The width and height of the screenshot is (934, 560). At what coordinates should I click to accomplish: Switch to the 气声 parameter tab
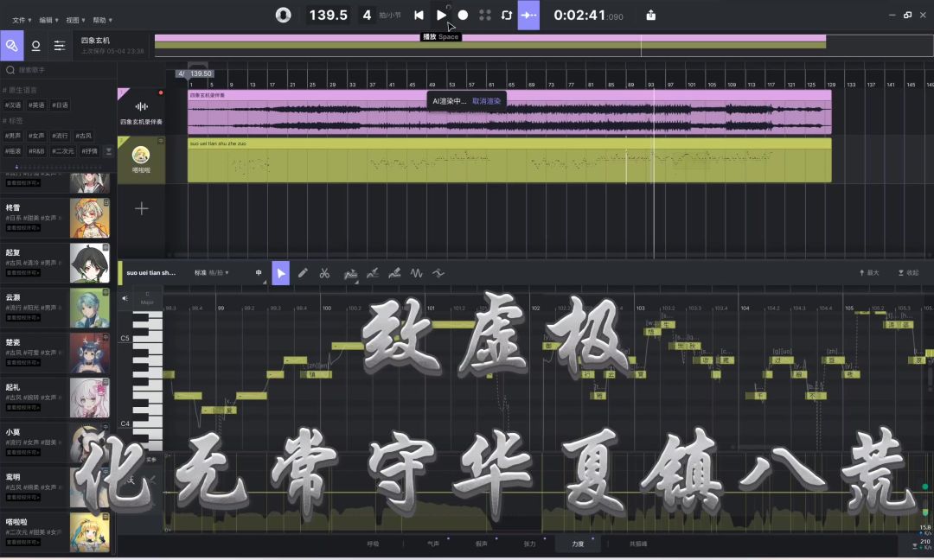click(432, 544)
